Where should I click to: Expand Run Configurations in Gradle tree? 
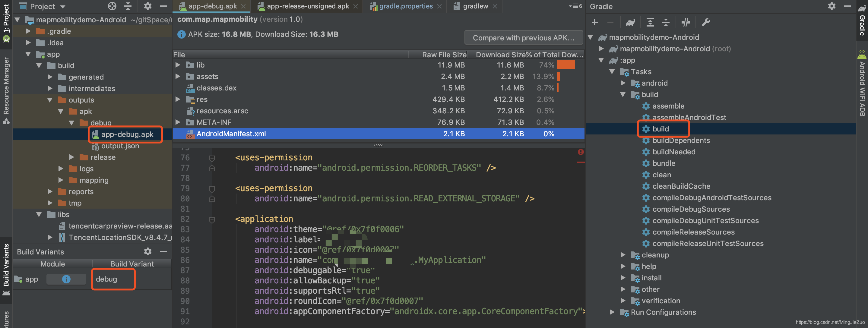click(612, 312)
